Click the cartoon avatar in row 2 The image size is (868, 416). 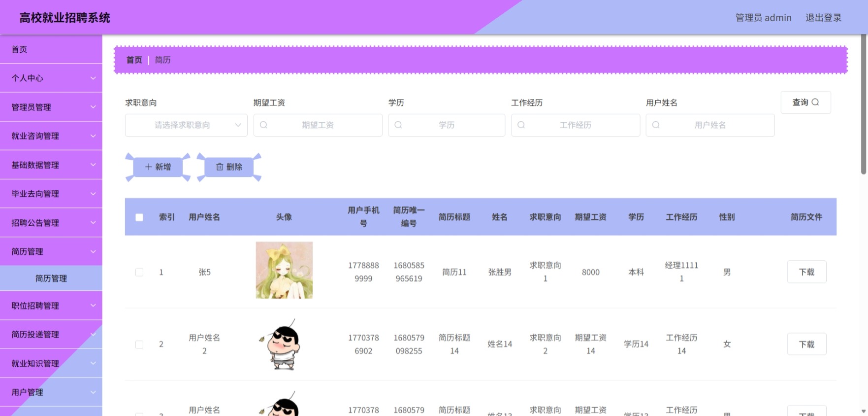point(284,344)
